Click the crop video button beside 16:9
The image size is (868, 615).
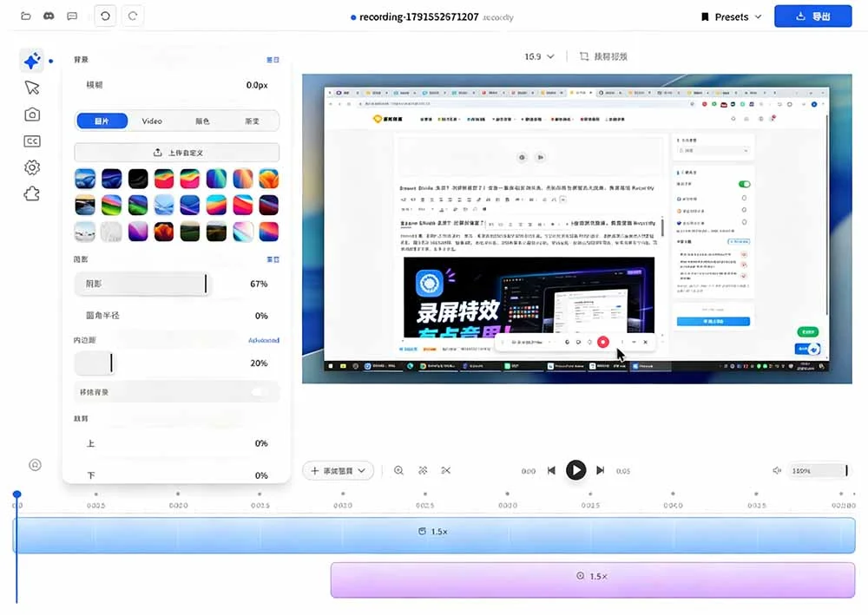603,56
